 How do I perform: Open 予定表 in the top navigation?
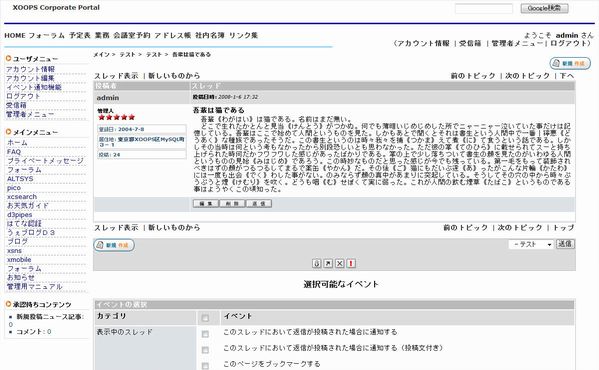[x=80, y=36]
